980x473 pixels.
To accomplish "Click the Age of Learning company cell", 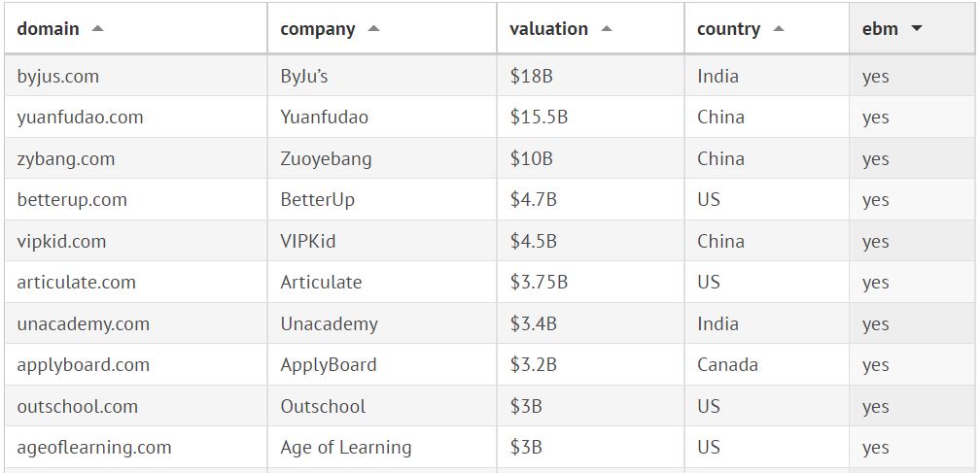I will [345, 448].
